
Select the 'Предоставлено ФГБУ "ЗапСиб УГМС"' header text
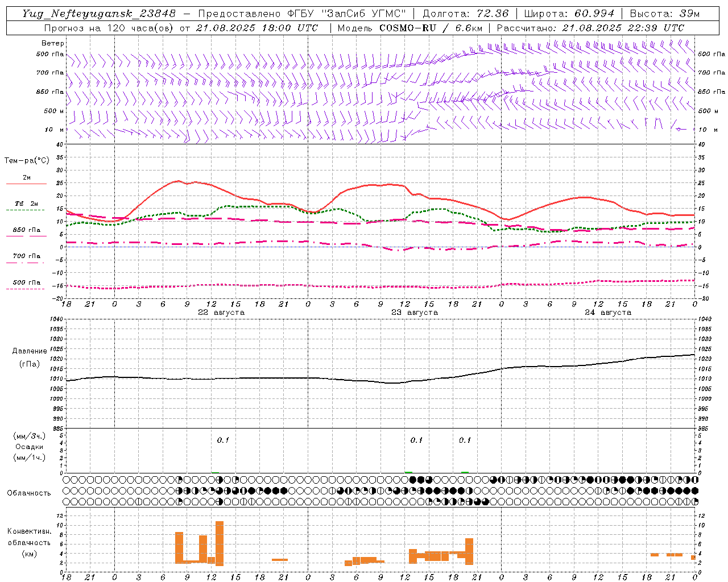pos(302,14)
